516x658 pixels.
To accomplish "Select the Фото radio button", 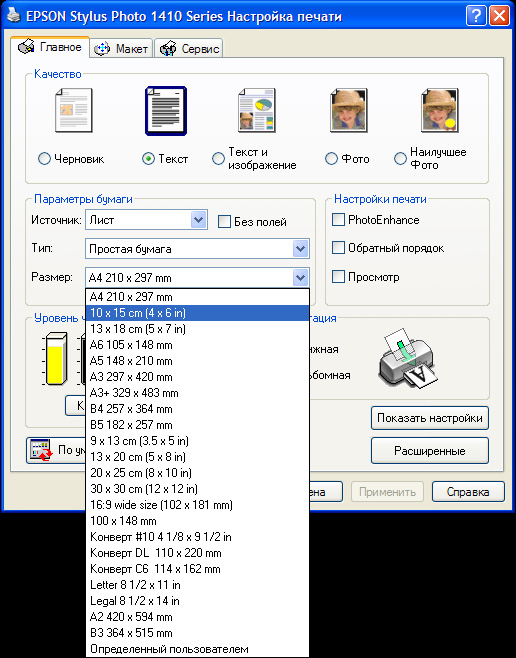I will click(x=331, y=159).
